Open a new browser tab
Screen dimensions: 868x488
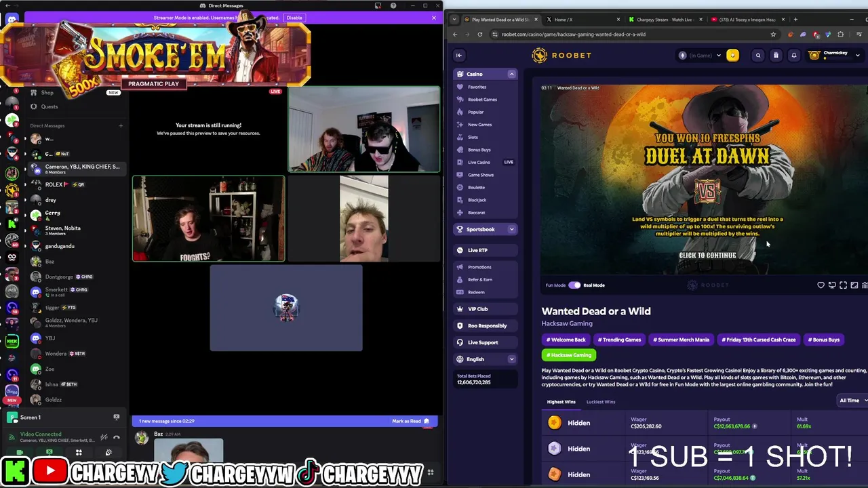tap(795, 20)
